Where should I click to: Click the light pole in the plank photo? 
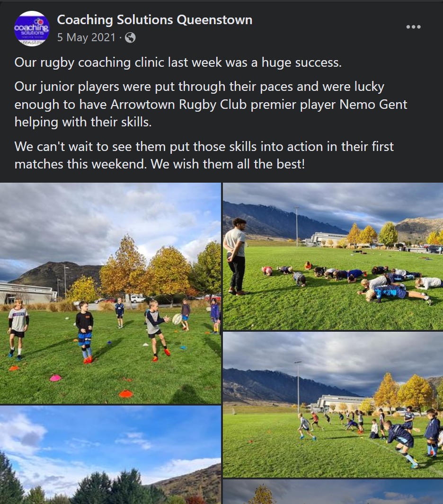(296, 227)
